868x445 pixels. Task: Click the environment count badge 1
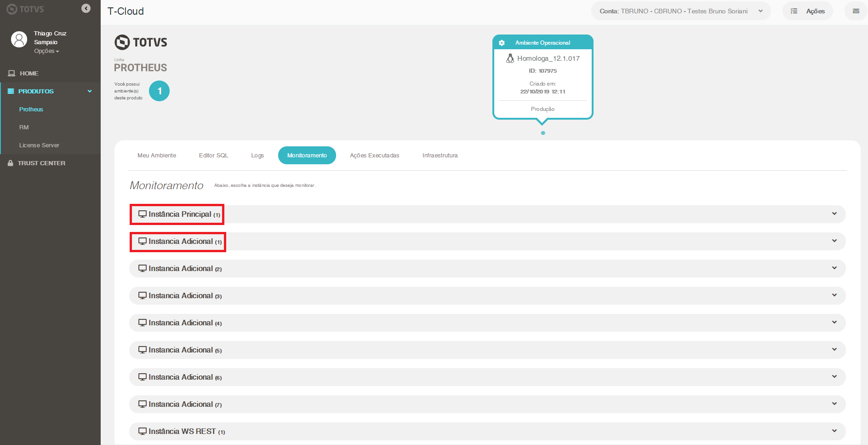coord(160,91)
